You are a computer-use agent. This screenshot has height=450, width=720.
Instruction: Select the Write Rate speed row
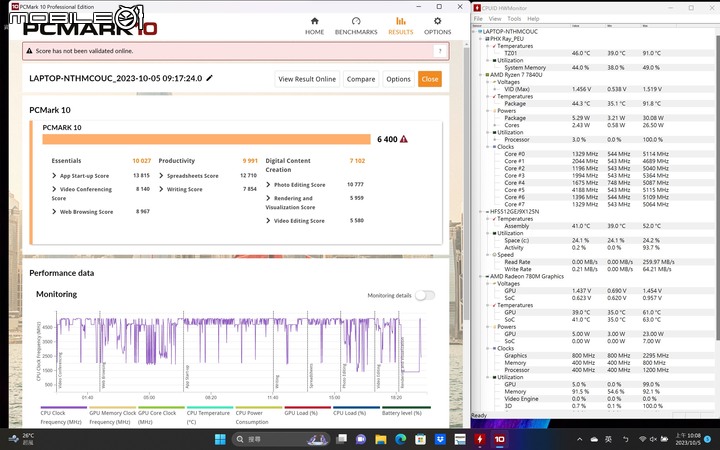(x=518, y=269)
